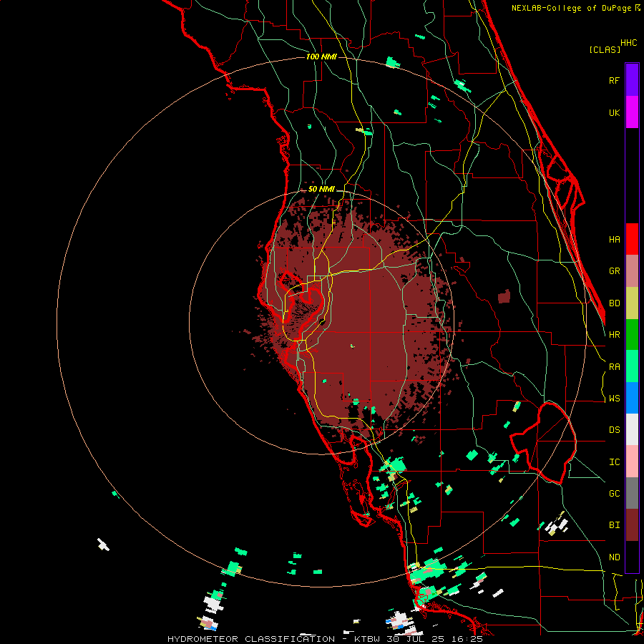Click the 'HR' legend label

tap(614, 335)
